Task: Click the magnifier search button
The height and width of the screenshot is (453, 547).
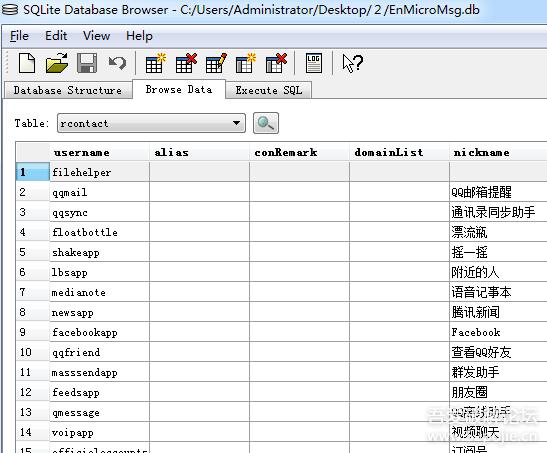Action: pos(266,123)
